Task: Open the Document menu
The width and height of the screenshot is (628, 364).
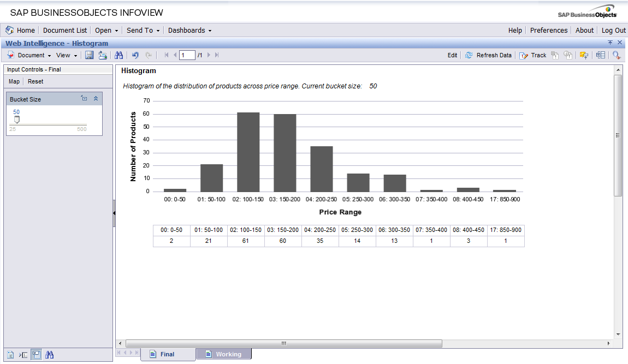Action: (x=33, y=55)
